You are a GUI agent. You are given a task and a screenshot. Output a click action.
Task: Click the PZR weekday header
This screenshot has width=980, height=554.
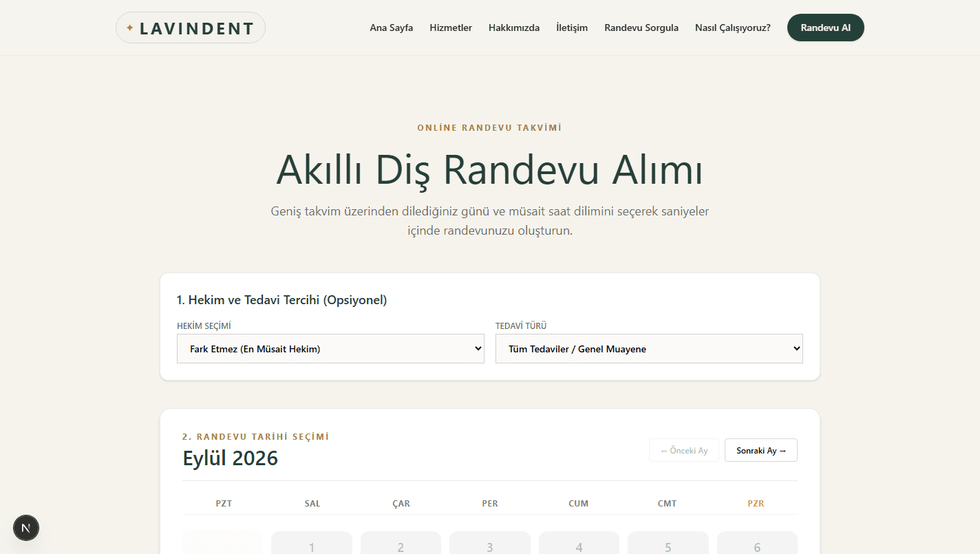click(756, 503)
